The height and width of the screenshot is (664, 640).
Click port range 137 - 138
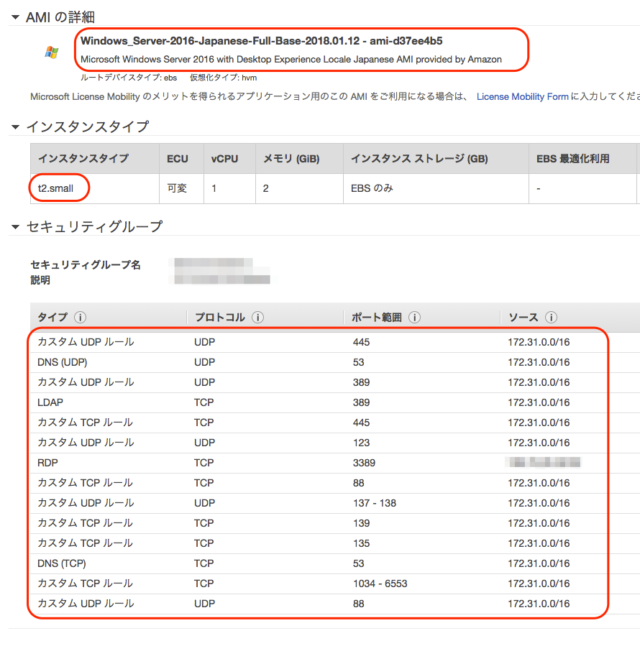(x=375, y=503)
